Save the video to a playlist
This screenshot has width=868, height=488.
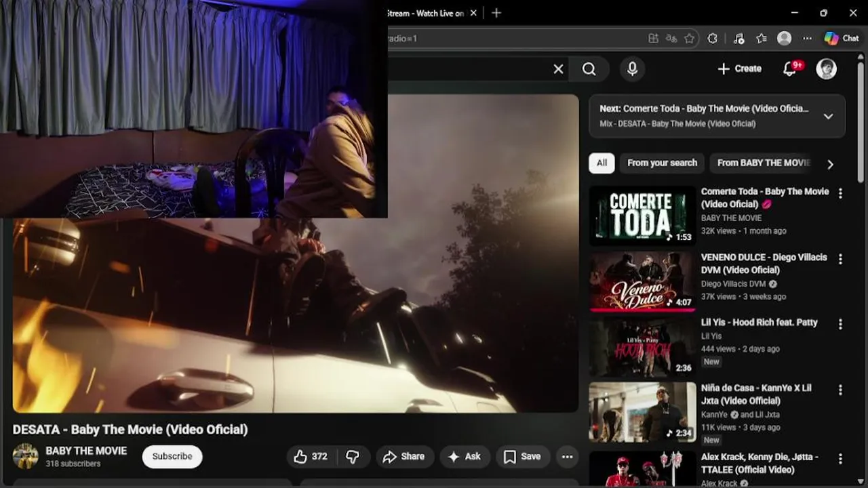[x=522, y=457]
